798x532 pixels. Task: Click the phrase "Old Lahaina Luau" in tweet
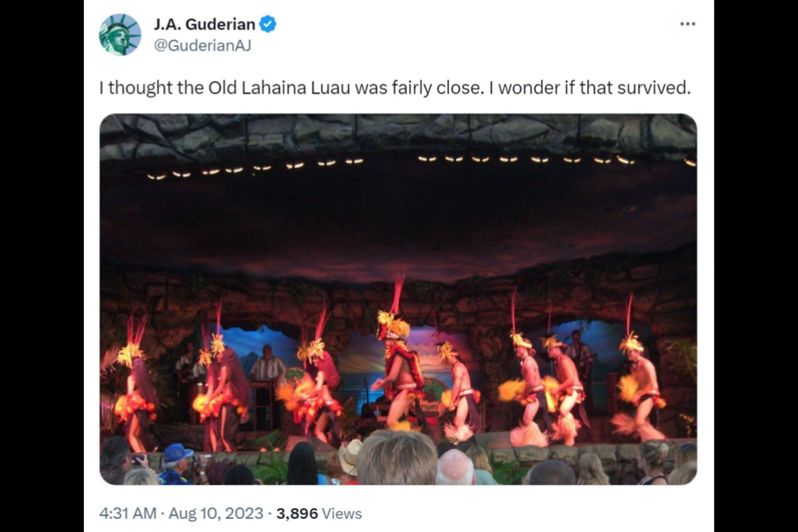pos(279,88)
